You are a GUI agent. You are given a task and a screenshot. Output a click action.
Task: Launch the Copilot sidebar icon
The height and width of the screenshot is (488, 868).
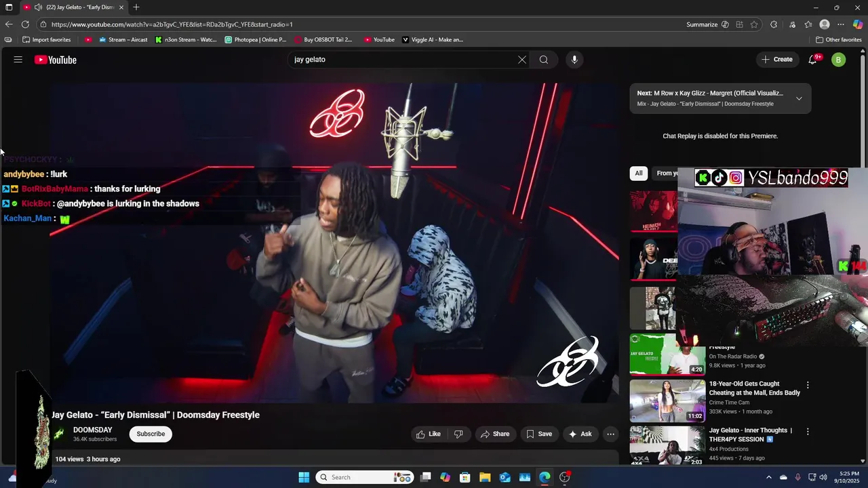click(858, 24)
